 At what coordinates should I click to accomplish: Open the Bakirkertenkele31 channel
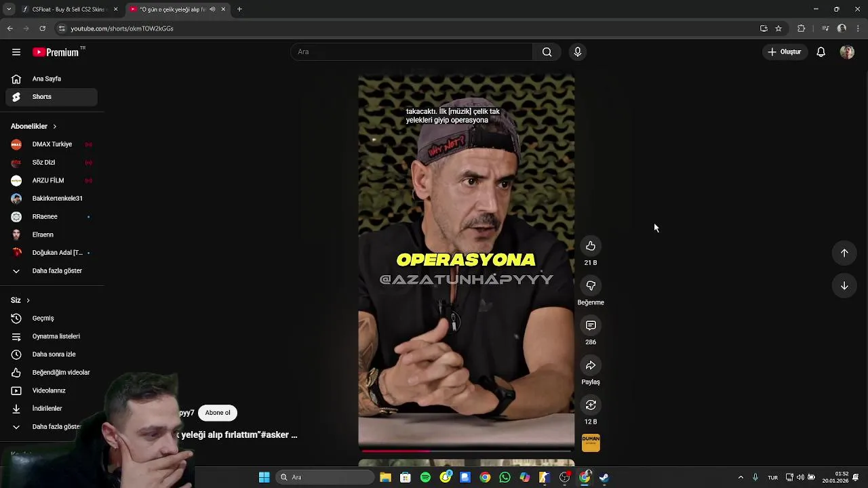click(52, 199)
